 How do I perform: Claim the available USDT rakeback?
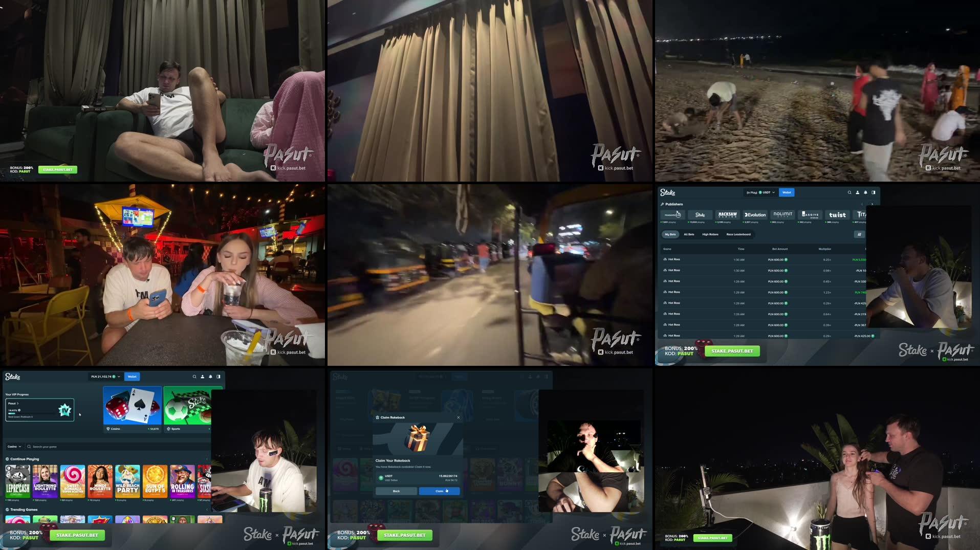439,491
